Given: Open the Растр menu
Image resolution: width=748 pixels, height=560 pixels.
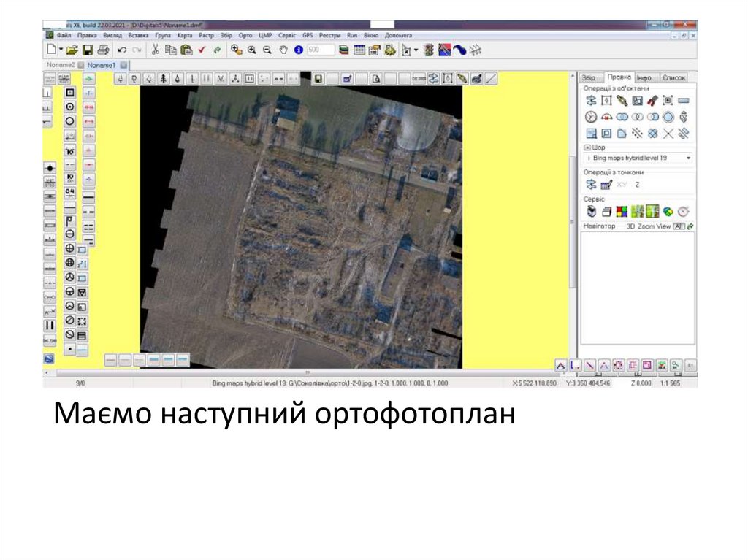Looking at the screenshot, I should 206,35.
